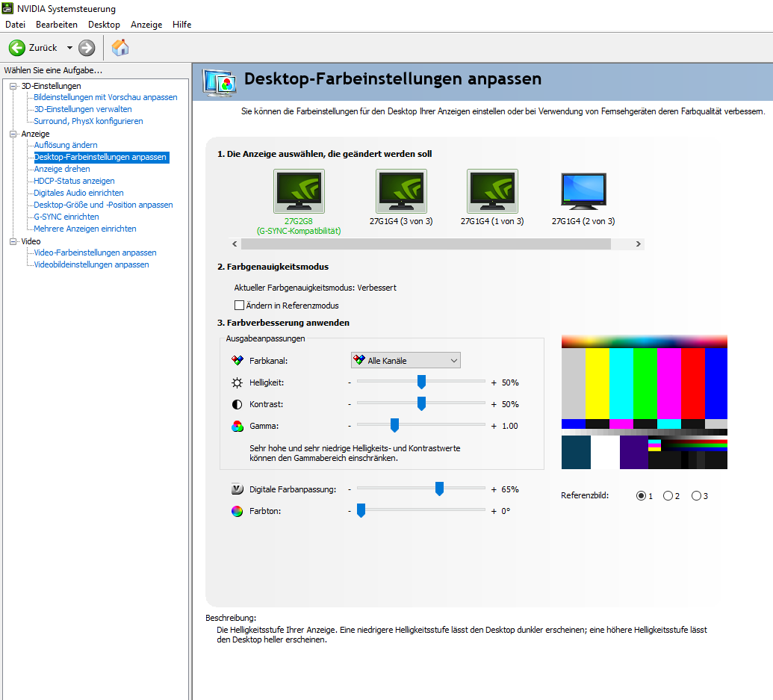Select the 27G1G4 (1 von 3) monitor icon
The width and height of the screenshot is (773, 700).
pyautogui.click(x=492, y=191)
